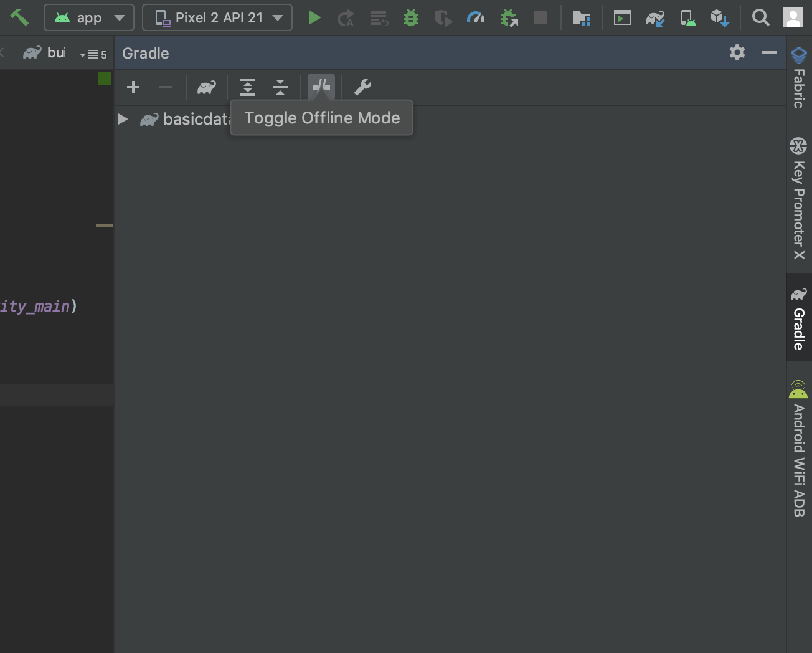Viewport: 812px width, 653px height.
Task: Open the Logcat window icon
Action: click(622, 17)
